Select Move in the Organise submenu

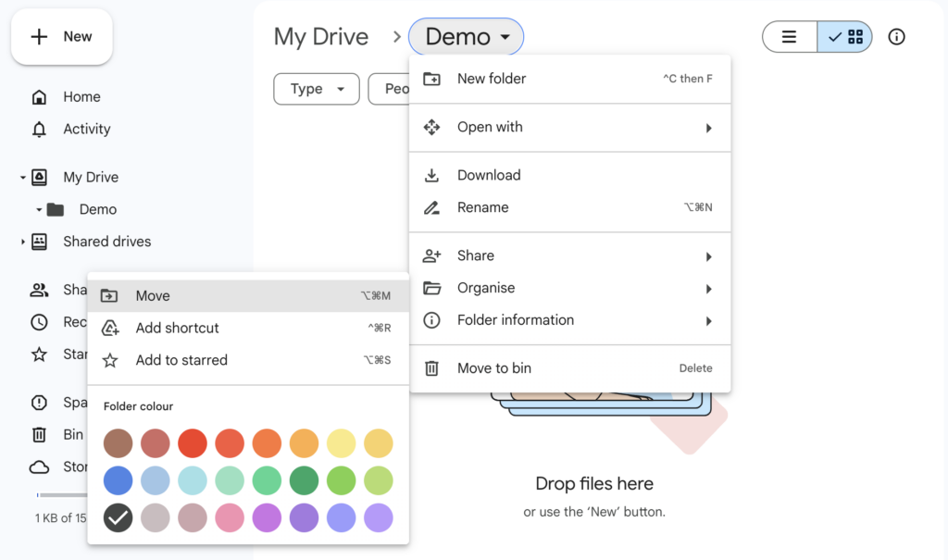coord(153,296)
